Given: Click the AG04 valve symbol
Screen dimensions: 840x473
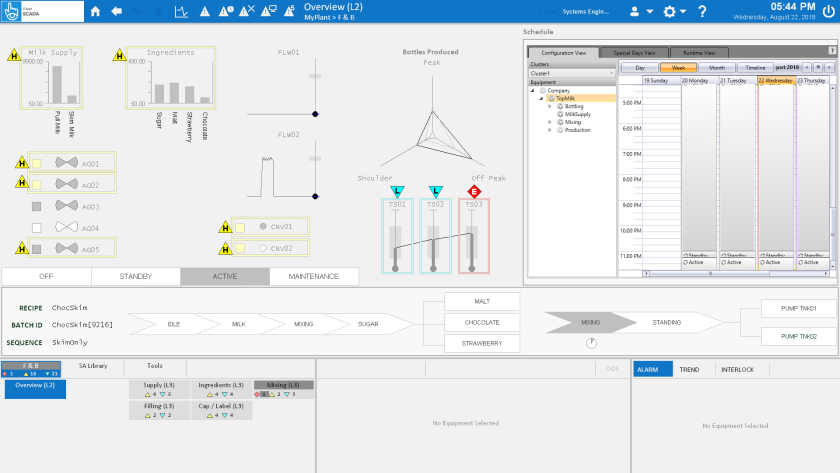Looking at the screenshot, I should point(67,227).
